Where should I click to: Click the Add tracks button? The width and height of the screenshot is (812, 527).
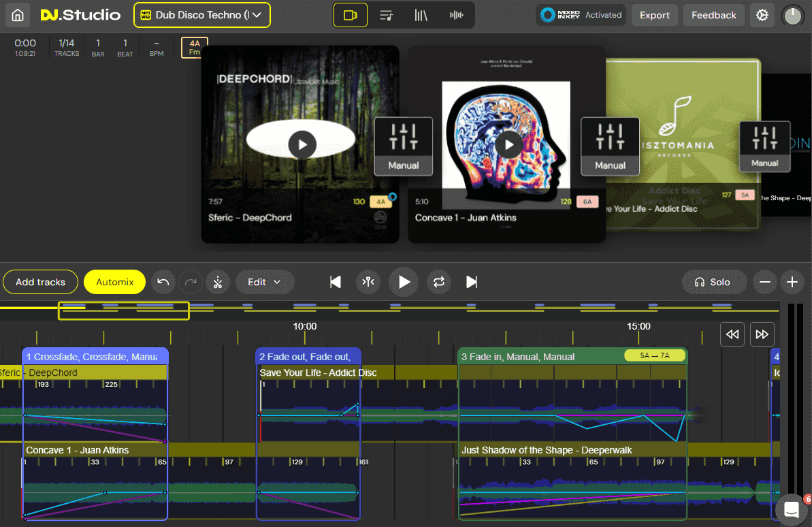[40, 281]
